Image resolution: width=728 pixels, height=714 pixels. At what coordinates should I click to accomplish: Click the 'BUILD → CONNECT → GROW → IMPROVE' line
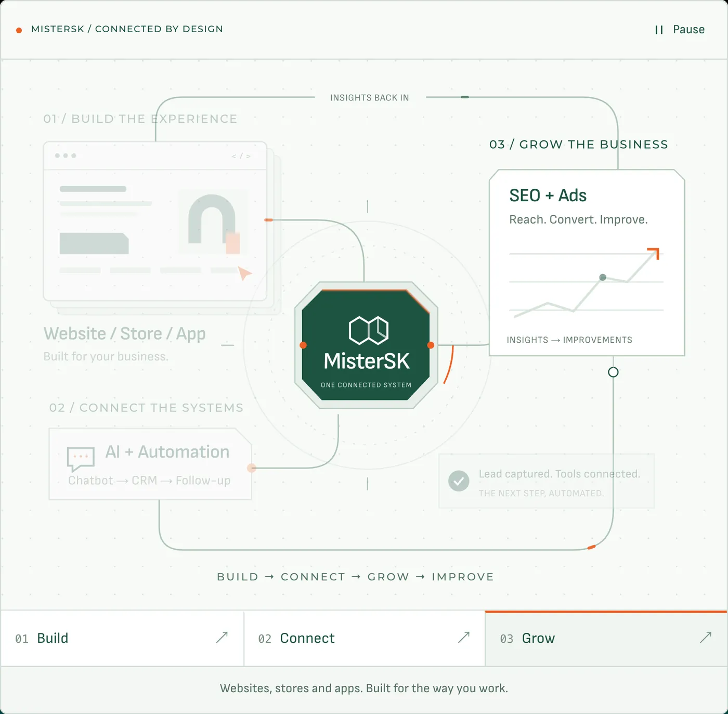356,577
